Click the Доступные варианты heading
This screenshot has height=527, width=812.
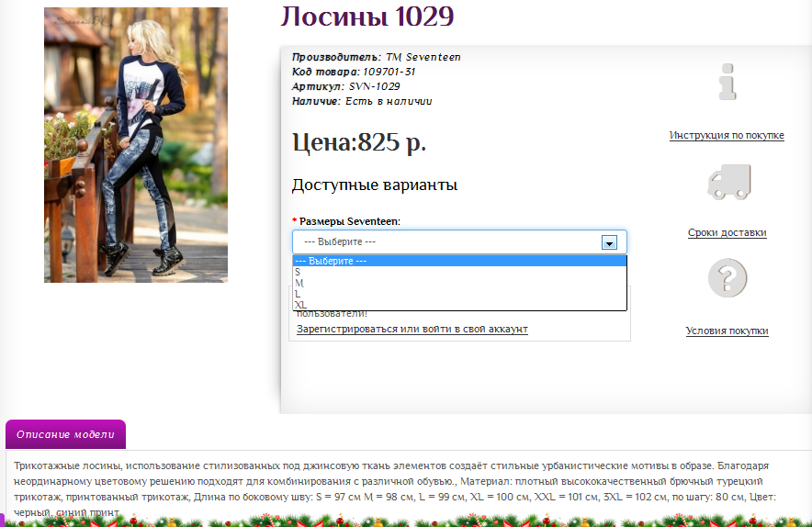point(375,185)
